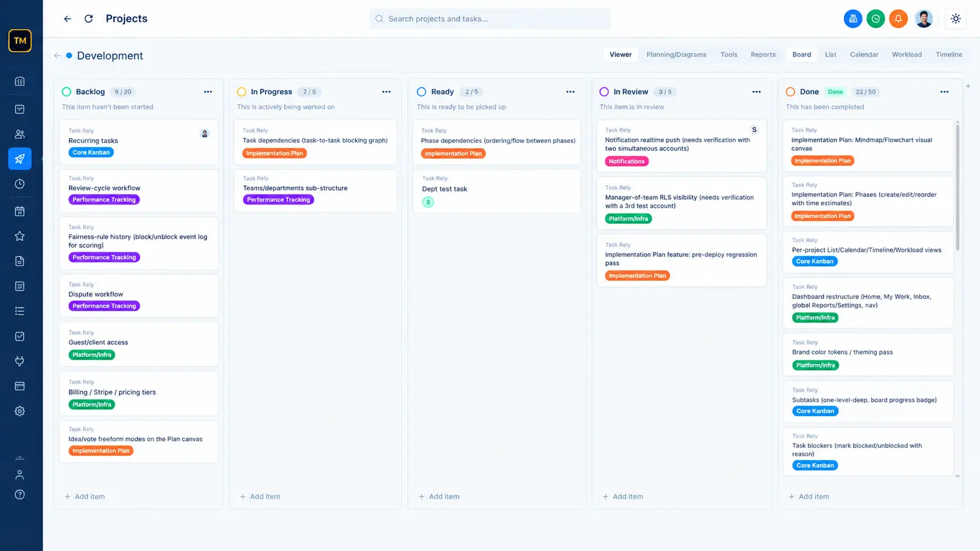Open the plug integrations icon in sidebar
The height and width of the screenshot is (551, 980).
click(x=20, y=361)
